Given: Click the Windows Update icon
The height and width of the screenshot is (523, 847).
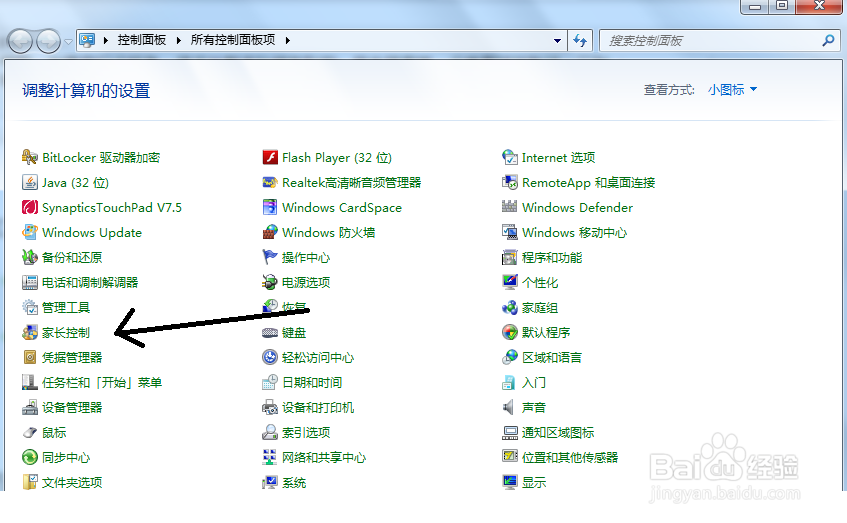Looking at the screenshot, I should click(x=29, y=232).
